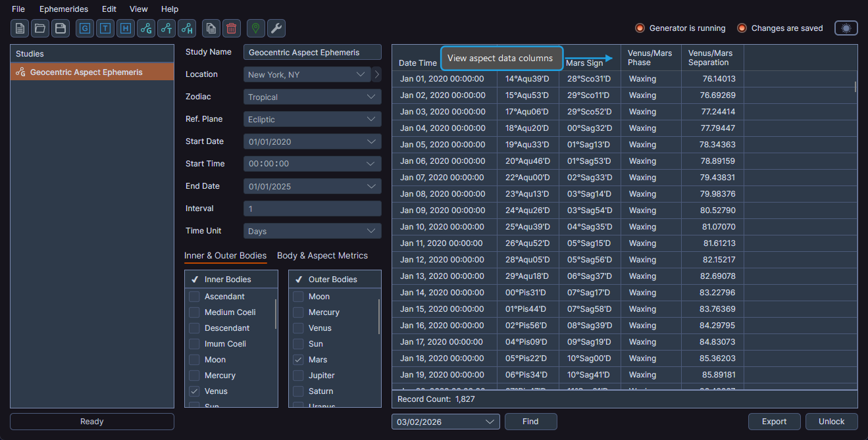Viewport: 868px width, 440px height.
Task: Open the green location pin tool
Action: coord(255,28)
